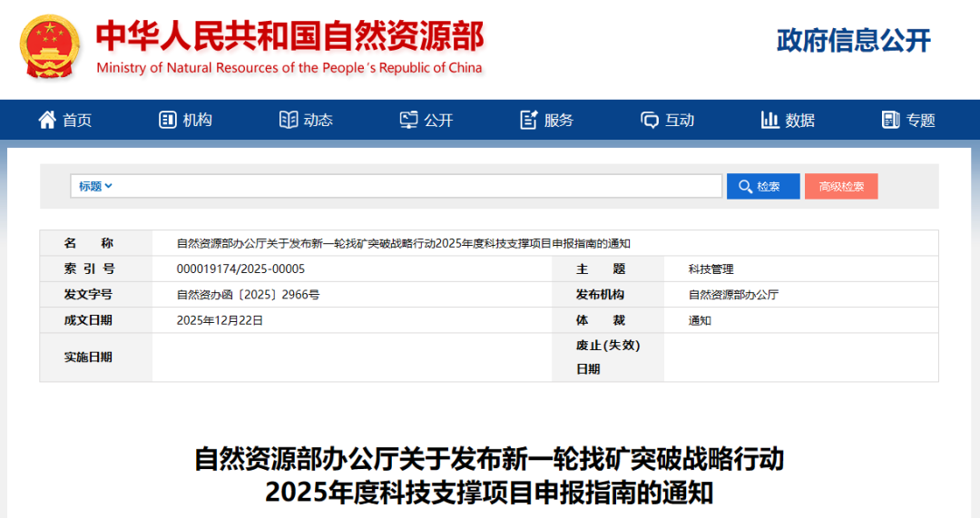
Task: Click the 专题 newspaper icon
Action: 890,120
